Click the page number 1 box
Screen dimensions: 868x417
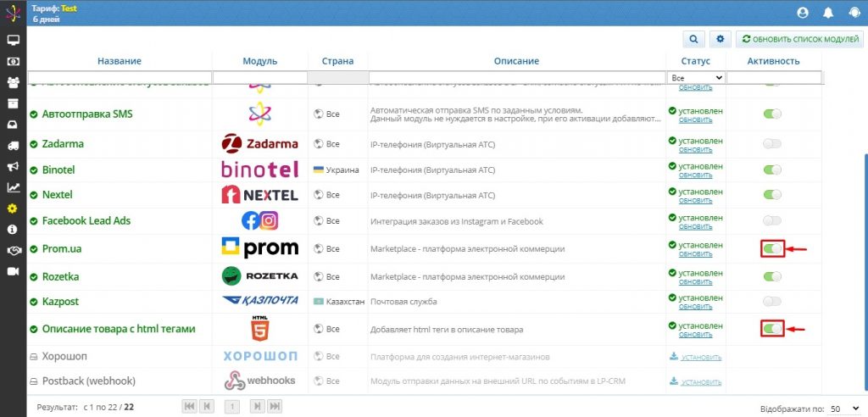point(232,407)
